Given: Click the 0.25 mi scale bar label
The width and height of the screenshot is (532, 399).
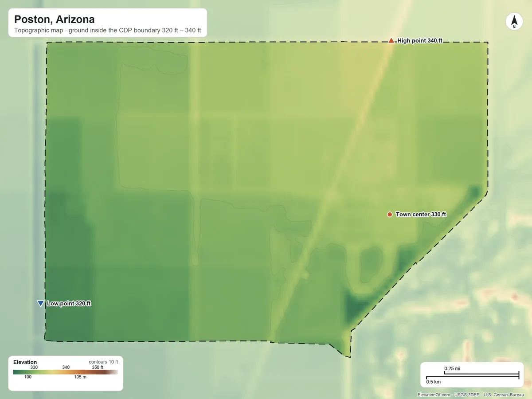Looking at the screenshot, I should tap(452, 368).
